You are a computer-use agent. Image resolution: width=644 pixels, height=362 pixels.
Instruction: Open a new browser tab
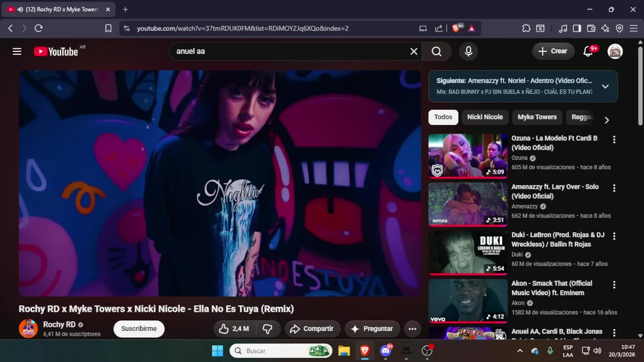pos(125,10)
